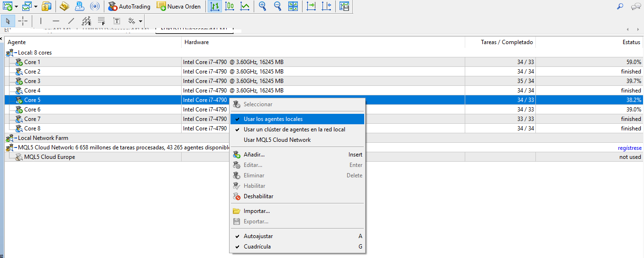Toggle 'Usar los agentes locales' option
This screenshot has width=644, height=258.
coord(273,119)
